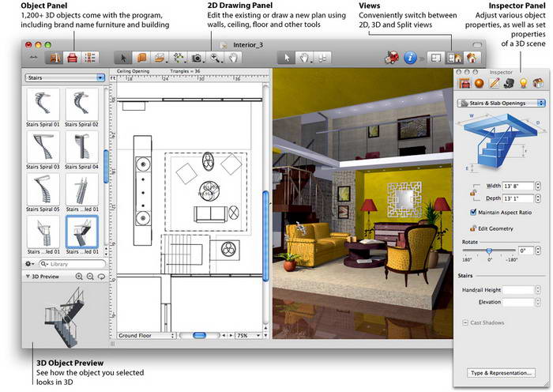Screen dimensions: 553x392
Task: Switch to split 2D and 3D view
Action: (454, 58)
